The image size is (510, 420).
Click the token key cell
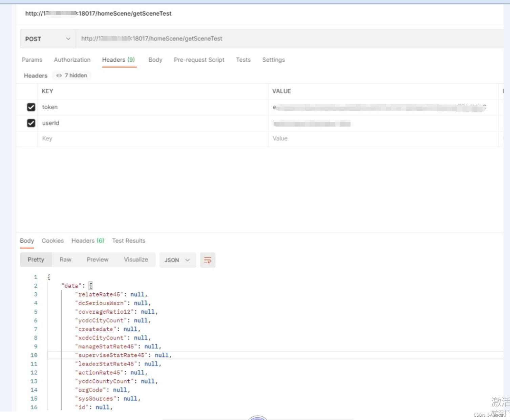click(x=153, y=107)
